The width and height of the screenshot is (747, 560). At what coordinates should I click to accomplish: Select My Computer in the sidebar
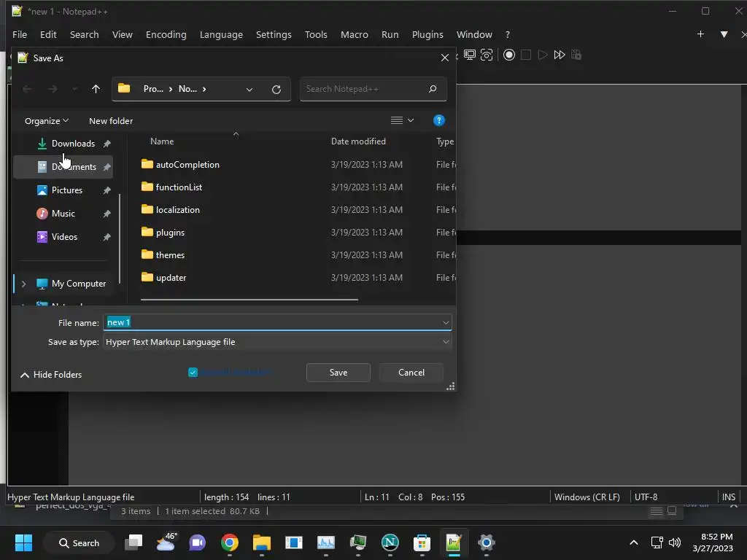point(79,284)
